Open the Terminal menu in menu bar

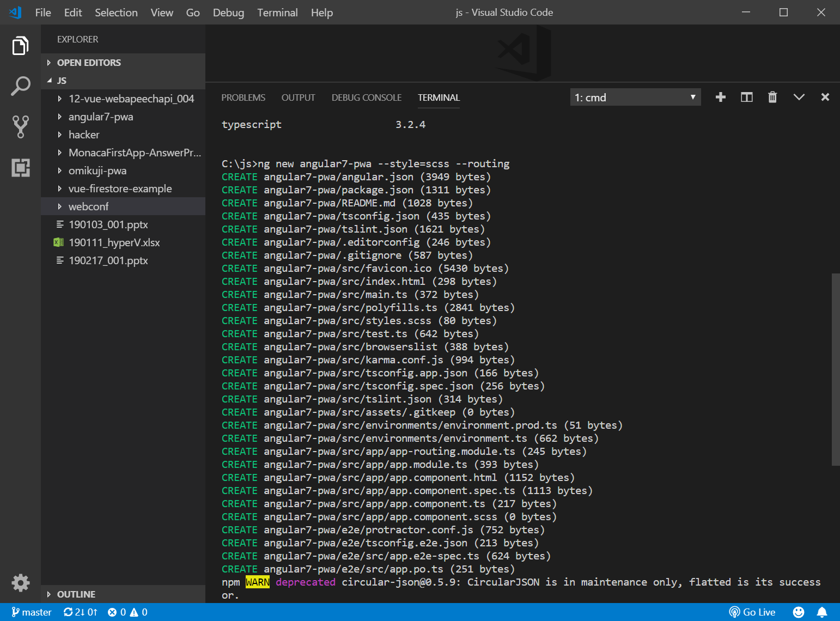coord(277,13)
